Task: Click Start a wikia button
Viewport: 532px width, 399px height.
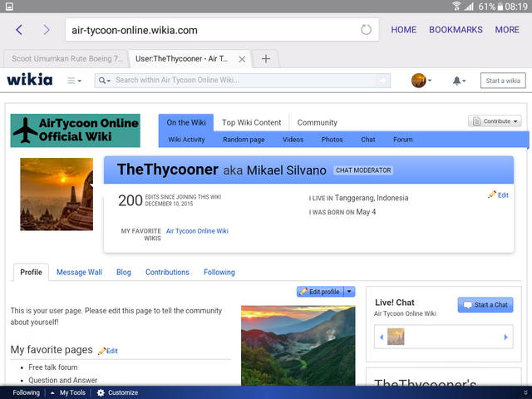Action: pyautogui.click(x=503, y=81)
